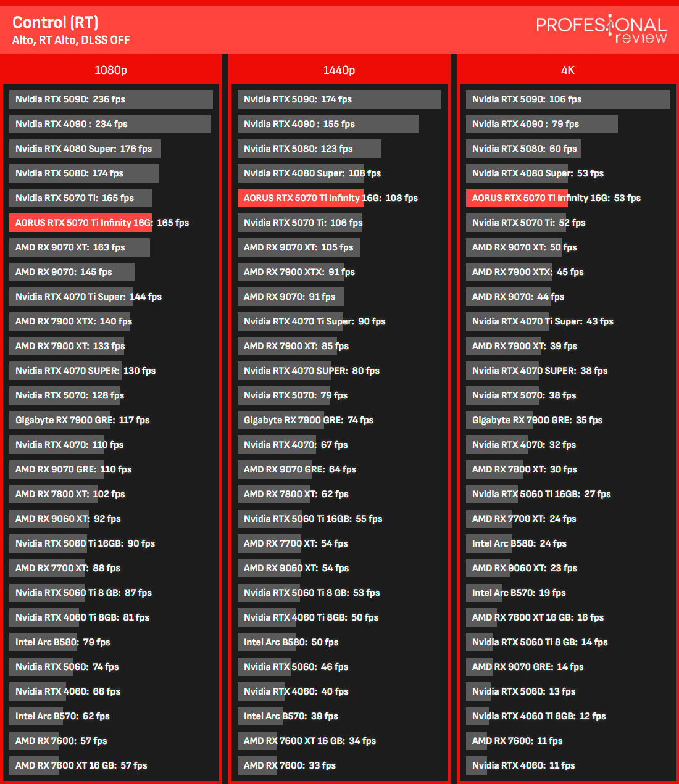Select the 1080p column header
This screenshot has width=679, height=784.
(110, 70)
